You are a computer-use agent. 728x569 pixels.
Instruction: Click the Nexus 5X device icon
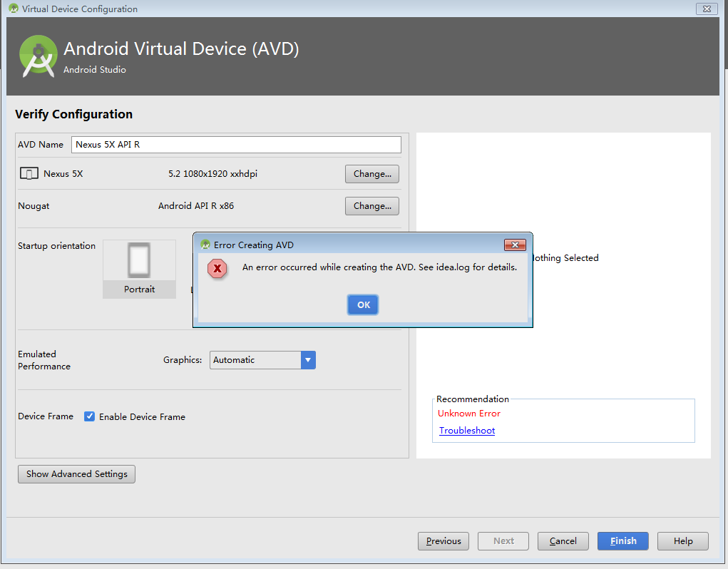(x=29, y=173)
